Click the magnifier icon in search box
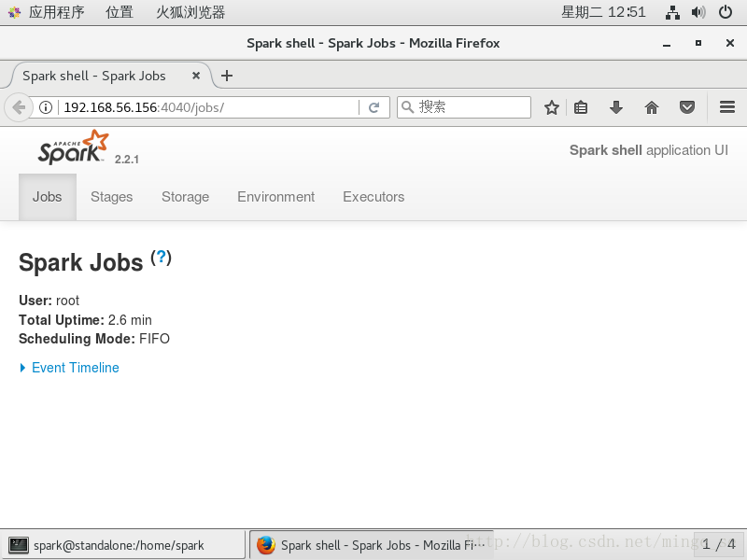This screenshot has width=747, height=560. coord(407,106)
